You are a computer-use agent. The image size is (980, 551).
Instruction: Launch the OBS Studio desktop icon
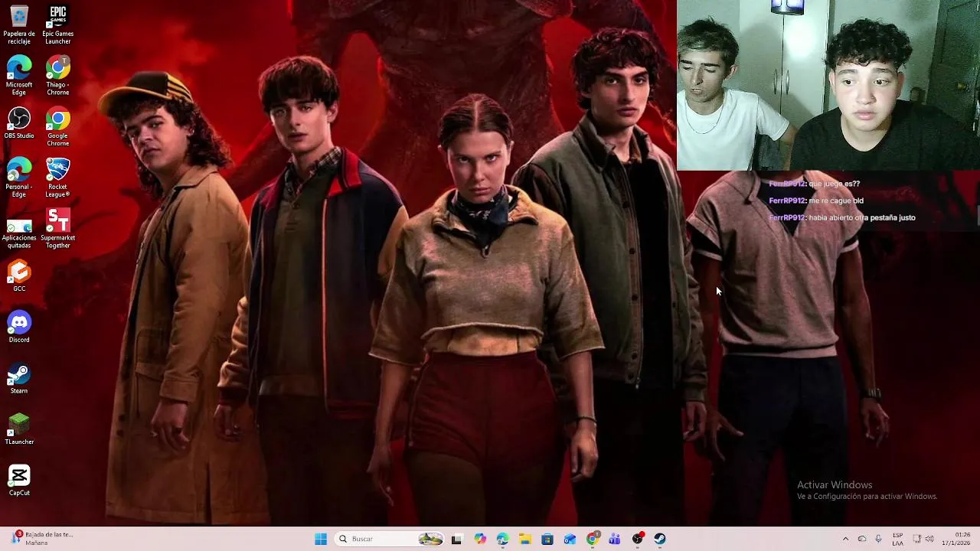coord(19,122)
